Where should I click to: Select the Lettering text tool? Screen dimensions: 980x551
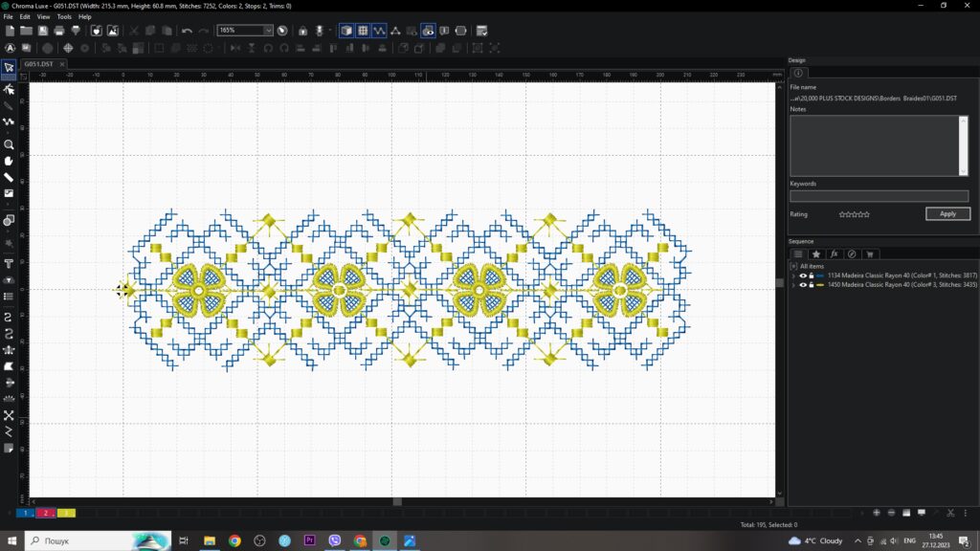(9, 263)
